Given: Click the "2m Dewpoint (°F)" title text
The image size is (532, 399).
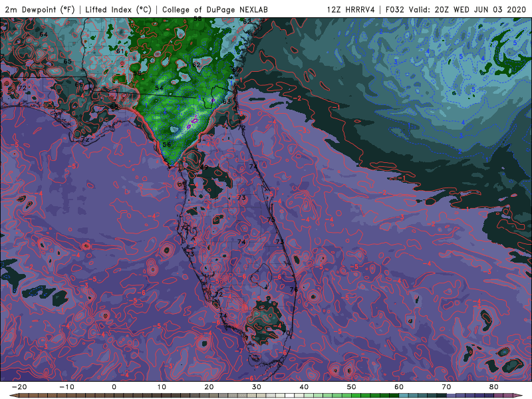Looking at the screenshot, I should coord(40,9).
